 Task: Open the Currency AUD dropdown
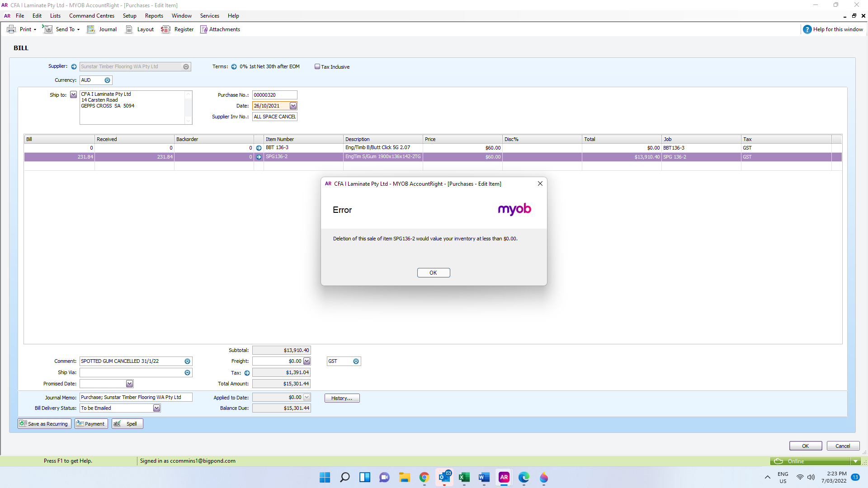(x=107, y=80)
